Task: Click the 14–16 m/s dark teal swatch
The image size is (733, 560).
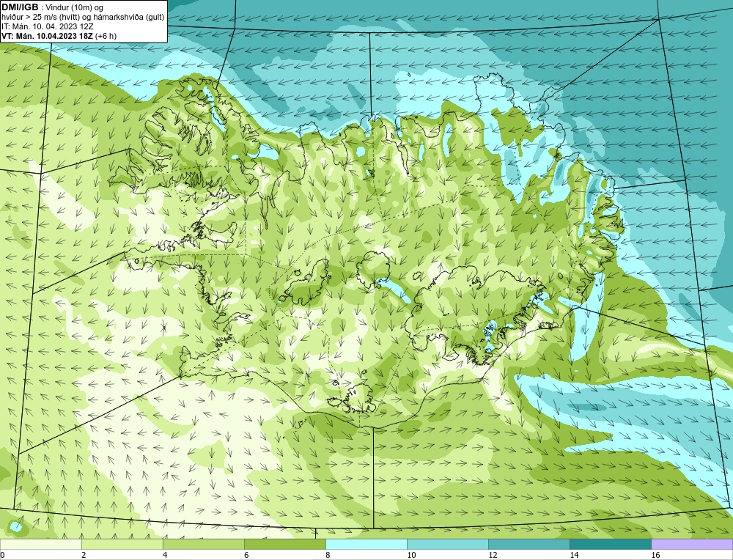Action: 611,544
